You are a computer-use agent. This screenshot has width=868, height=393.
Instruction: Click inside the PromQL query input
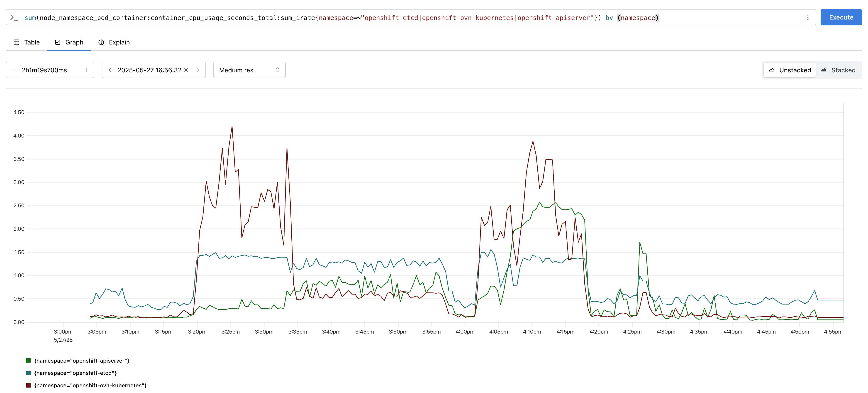[404, 17]
